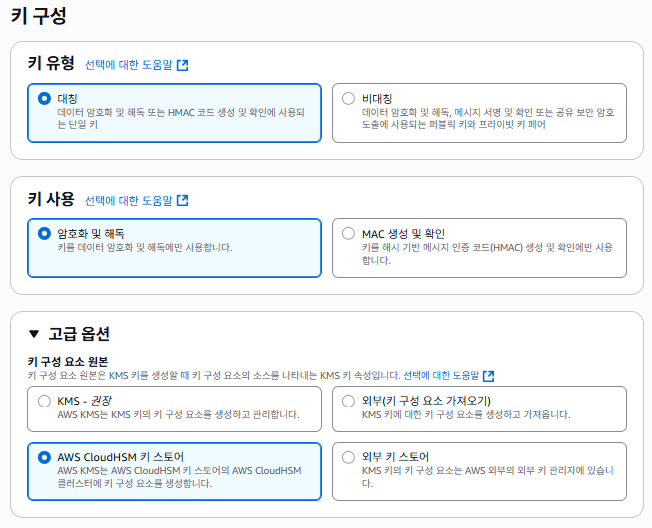Click description 'KMS 키에 대한 키 구성 요소를 생성하고 가져옵니다.'
This screenshot has width=652, height=528.
point(466,415)
